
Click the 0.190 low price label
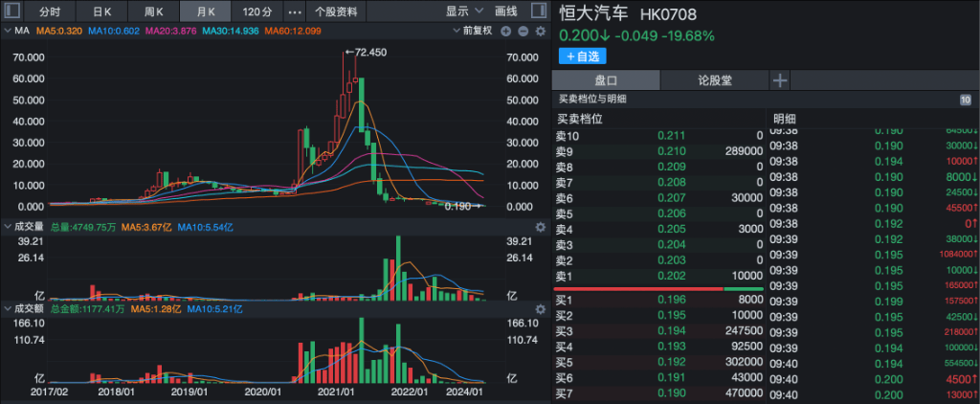[x=458, y=207]
